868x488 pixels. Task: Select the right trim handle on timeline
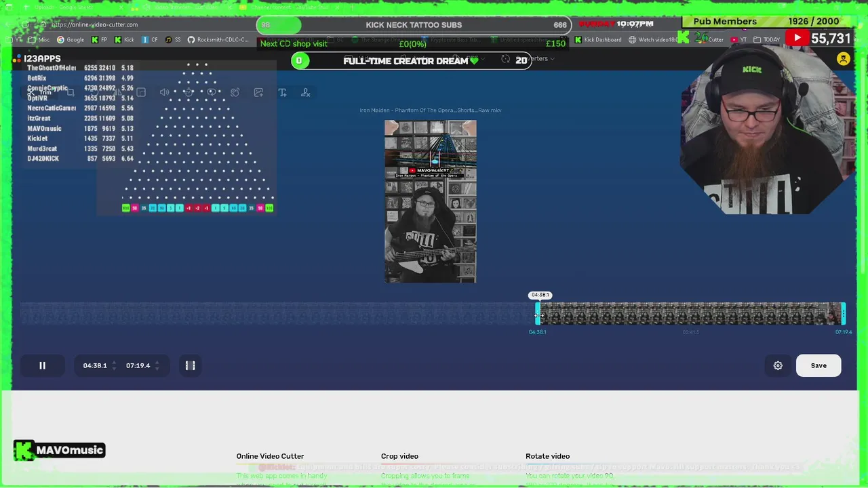click(x=843, y=314)
